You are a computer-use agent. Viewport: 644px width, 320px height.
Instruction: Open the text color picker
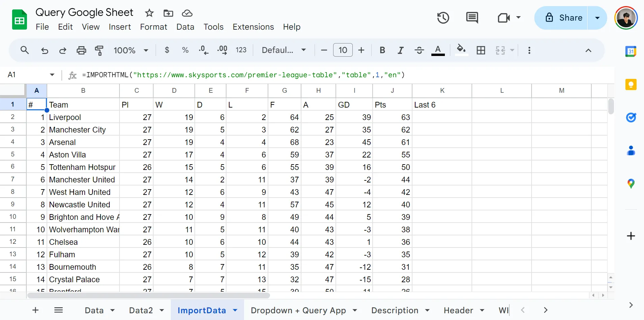[x=438, y=50]
